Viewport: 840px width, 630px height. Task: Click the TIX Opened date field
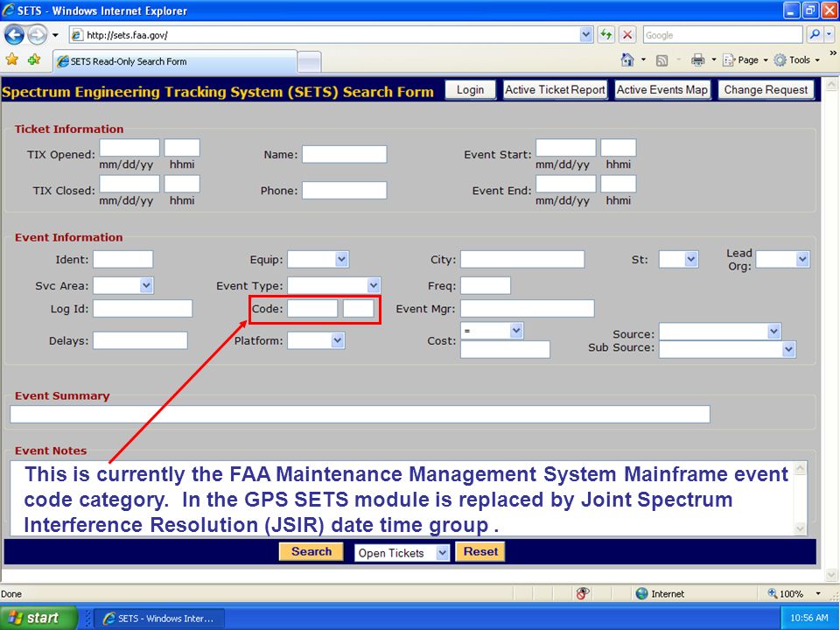(x=129, y=148)
